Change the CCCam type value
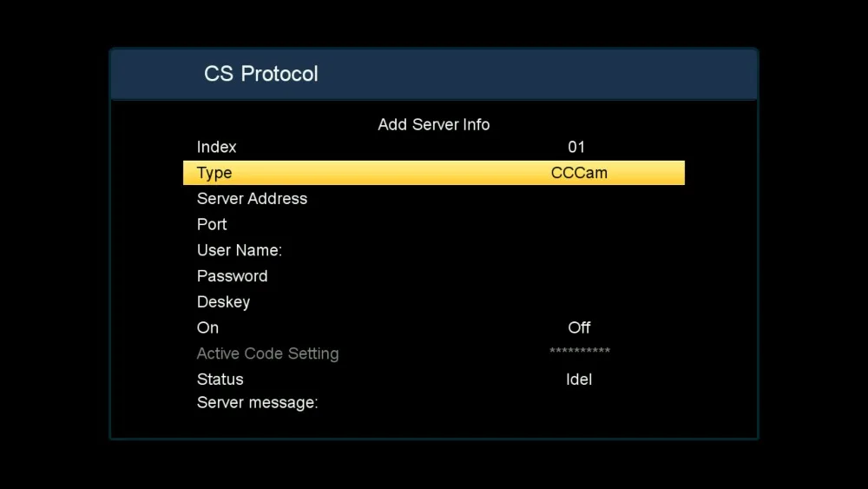Viewport: 868px width, 489px height. coord(579,173)
